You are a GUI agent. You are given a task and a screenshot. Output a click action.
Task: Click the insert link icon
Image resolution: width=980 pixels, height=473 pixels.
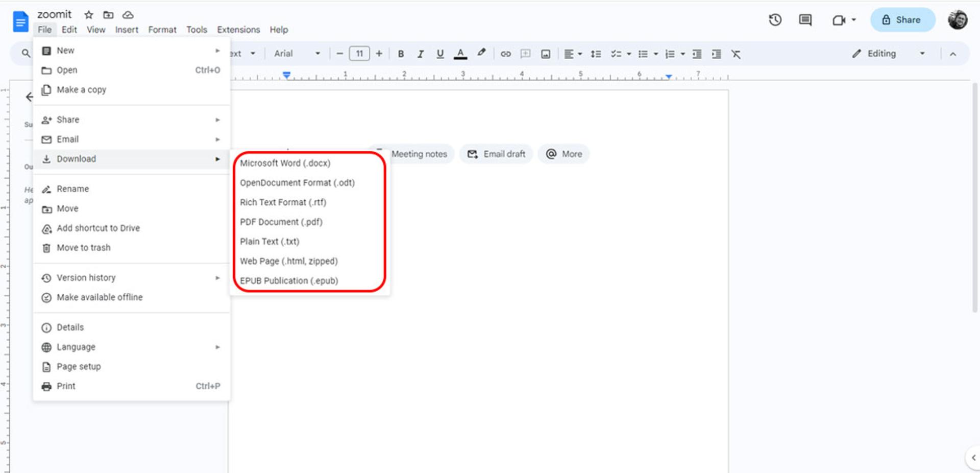[x=505, y=54]
